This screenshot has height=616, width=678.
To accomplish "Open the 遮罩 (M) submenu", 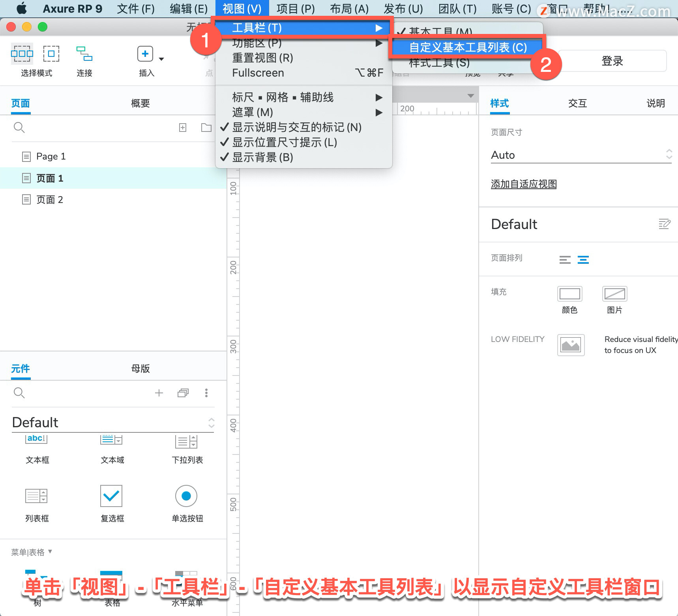I will 304,112.
